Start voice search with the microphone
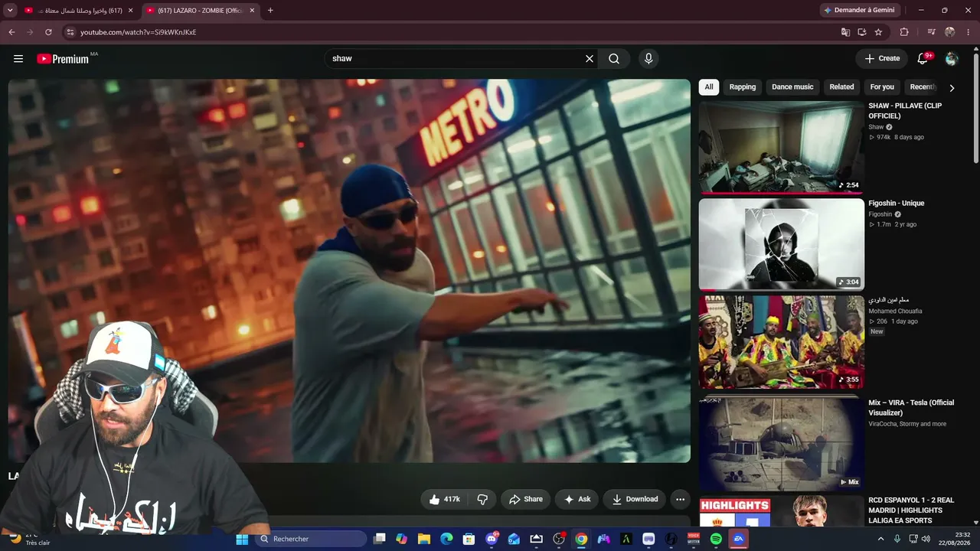The width and height of the screenshot is (980, 551). (x=648, y=59)
